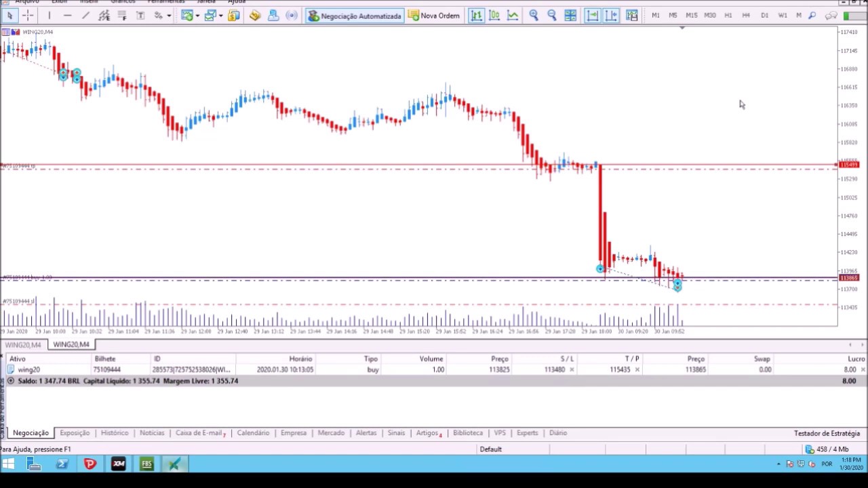This screenshot has width=868, height=488.
Task: Expand the chart templates dropdown arrow
Action: pyautogui.click(x=221, y=16)
